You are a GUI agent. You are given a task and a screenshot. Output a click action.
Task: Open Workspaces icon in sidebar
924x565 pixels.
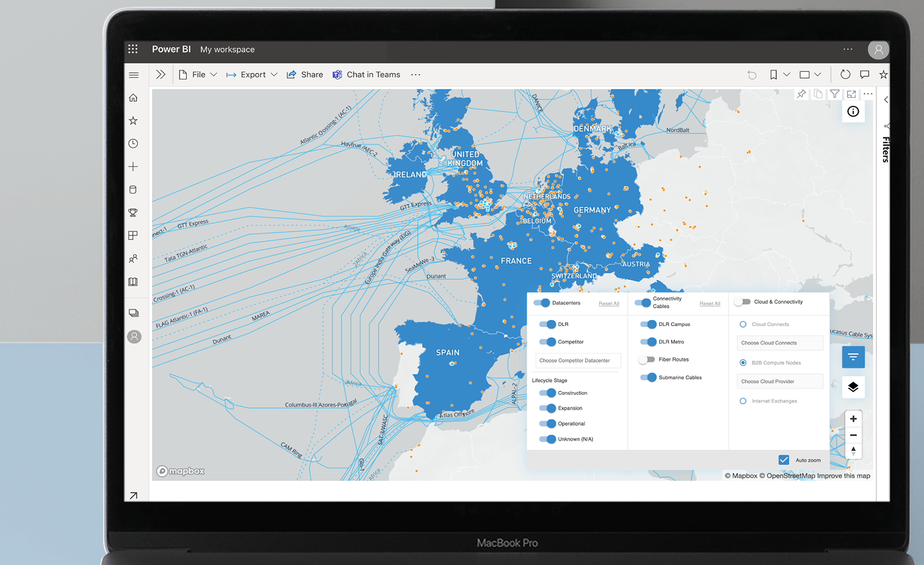click(133, 313)
